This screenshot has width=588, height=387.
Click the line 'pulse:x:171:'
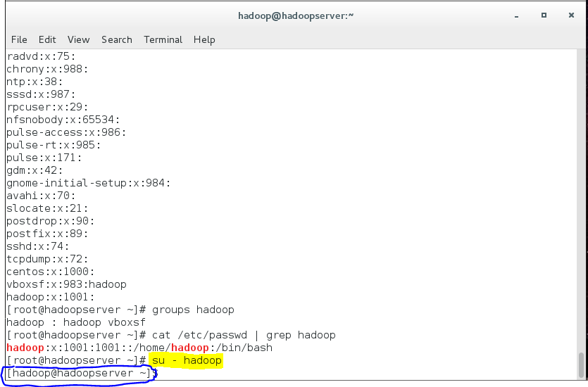tap(44, 158)
